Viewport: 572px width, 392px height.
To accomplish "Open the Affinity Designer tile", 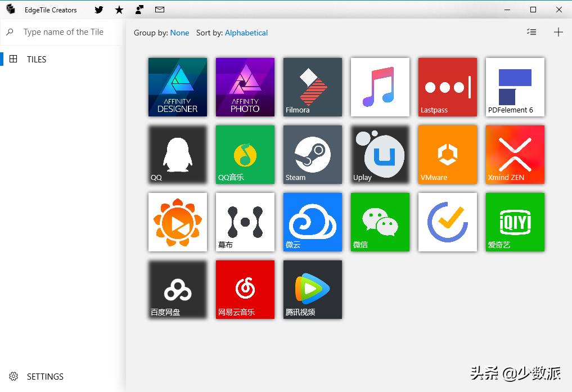I will coord(178,87).
